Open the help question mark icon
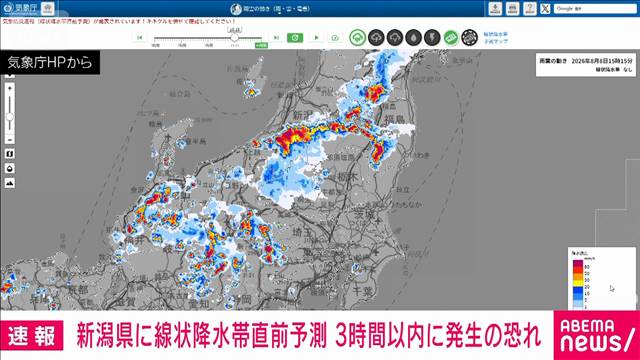640x360 pixels. pos(529,9)
